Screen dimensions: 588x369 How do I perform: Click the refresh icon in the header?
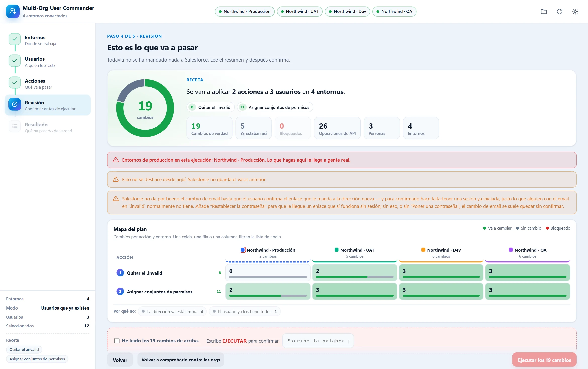pyautogui.click(x=559, y=12)
